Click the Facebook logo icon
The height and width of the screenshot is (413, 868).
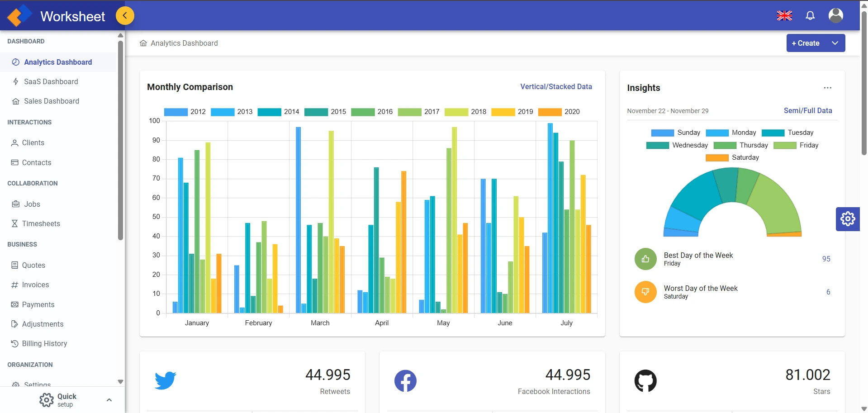[405, 381]
